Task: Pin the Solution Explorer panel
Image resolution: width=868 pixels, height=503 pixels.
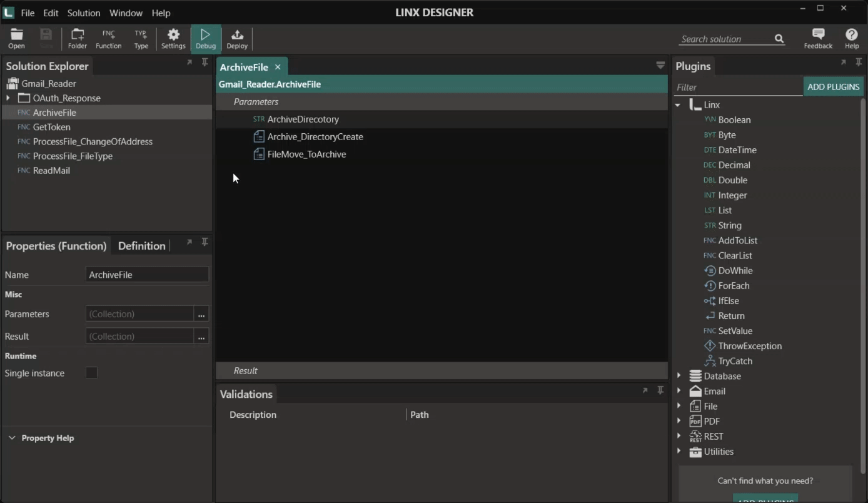Action: point(204,63)
